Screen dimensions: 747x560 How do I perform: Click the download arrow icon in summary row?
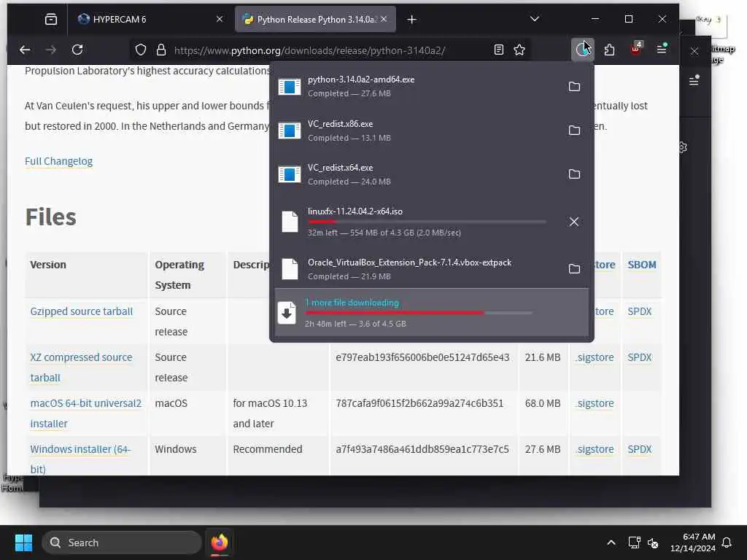(287, 313)
